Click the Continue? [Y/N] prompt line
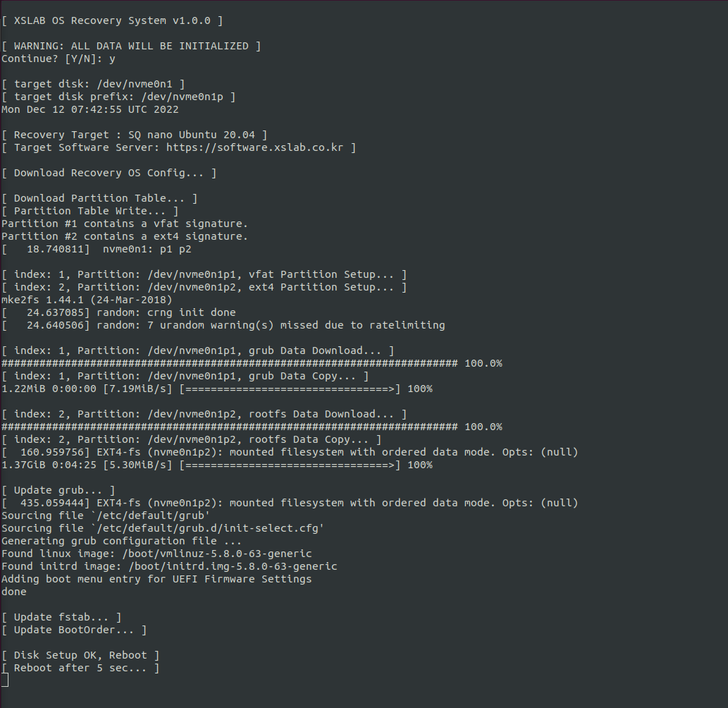The height and width of the screenshot is (708, 728). (x=58, y=59)
